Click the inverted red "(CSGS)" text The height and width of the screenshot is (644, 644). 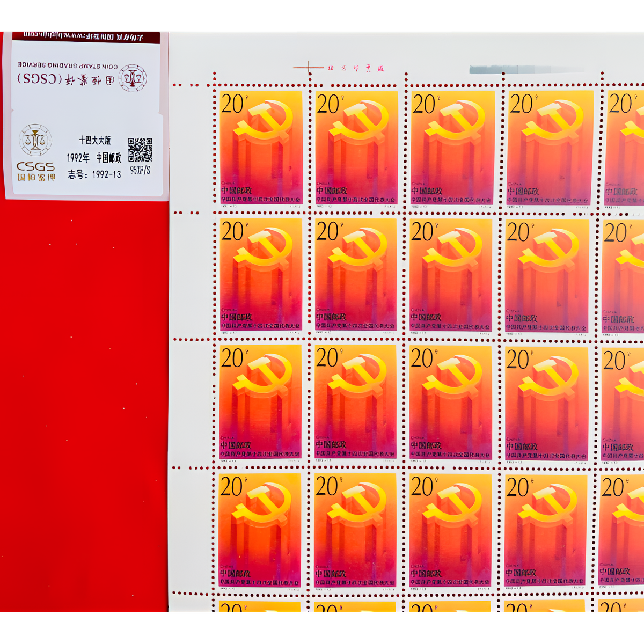click(x=40, y=79)
